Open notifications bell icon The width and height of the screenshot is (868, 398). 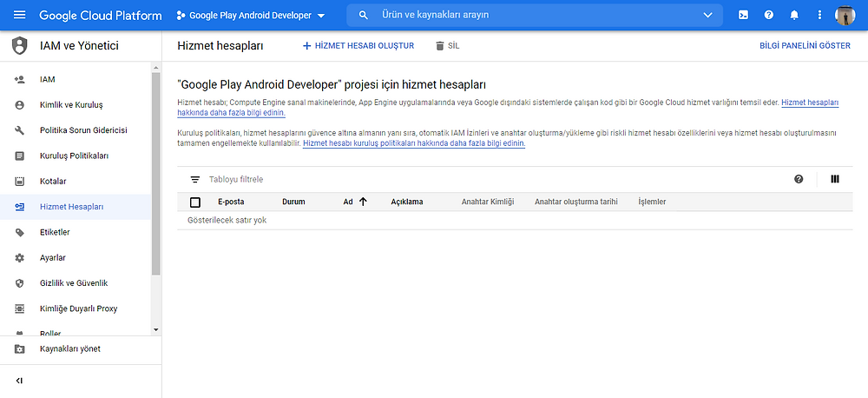794,15
